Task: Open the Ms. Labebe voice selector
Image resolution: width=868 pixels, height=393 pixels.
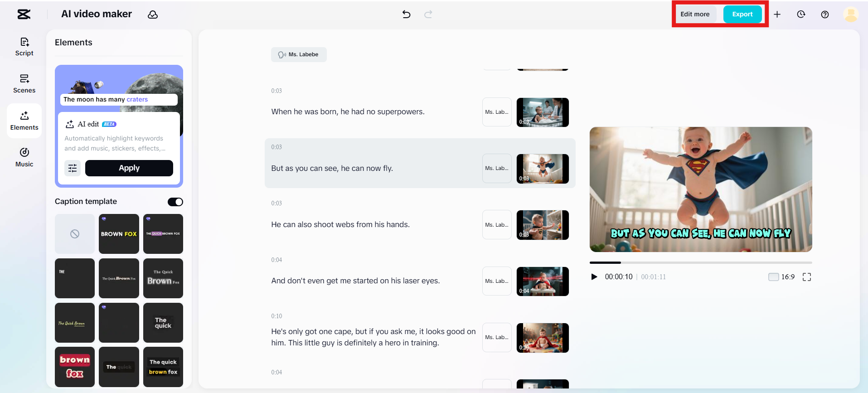Action: tap(299, 54)
